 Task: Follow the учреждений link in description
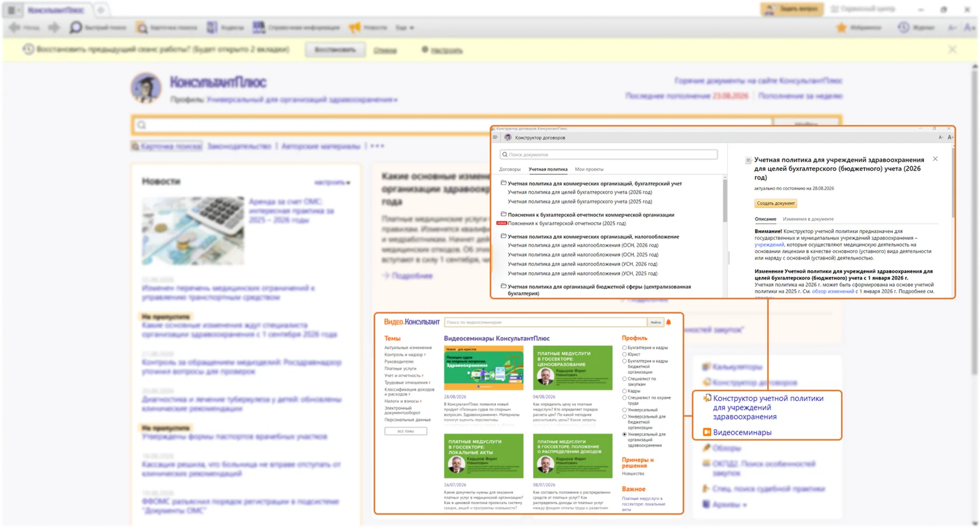click(x=769, y=245)
